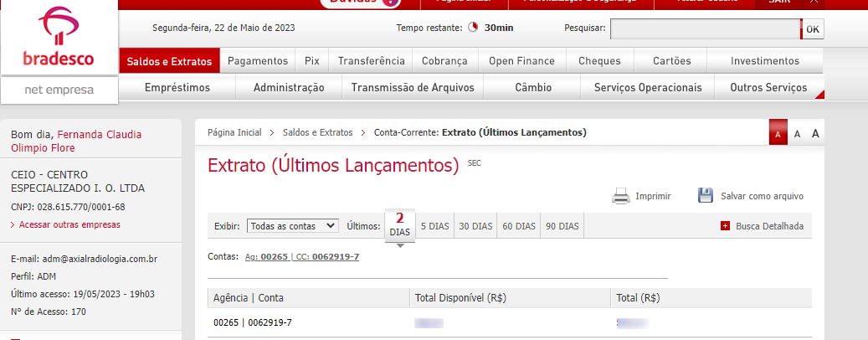Click the 00265 | 0062919-7 table row cell
This screenshot has height=340, width=868.
(253, 322)
